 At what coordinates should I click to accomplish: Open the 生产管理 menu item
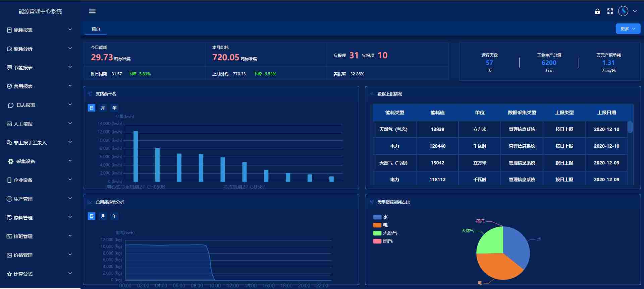(x=40, y=199)
